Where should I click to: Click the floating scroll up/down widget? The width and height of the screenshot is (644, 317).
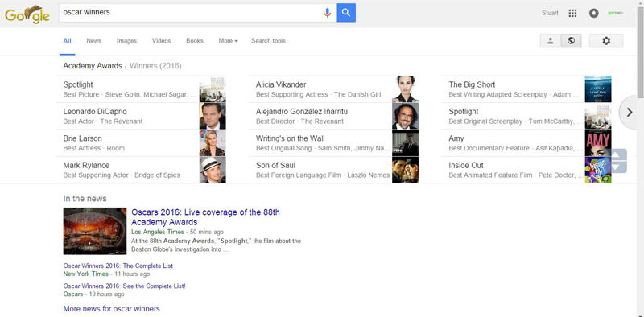click(x=619, y=161)
